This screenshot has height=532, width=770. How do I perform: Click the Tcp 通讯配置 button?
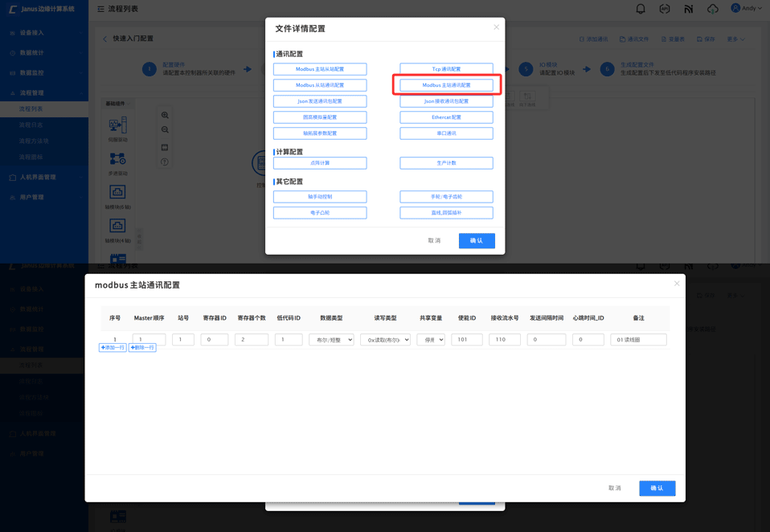(x=446, y=69)
